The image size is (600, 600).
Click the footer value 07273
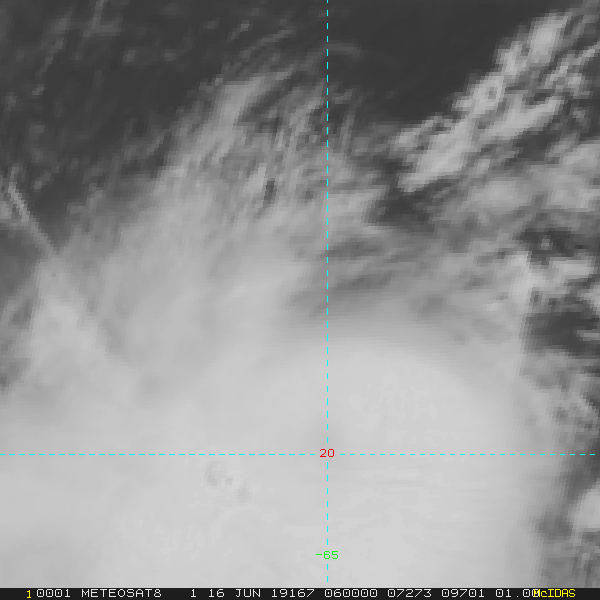[409, 593]
